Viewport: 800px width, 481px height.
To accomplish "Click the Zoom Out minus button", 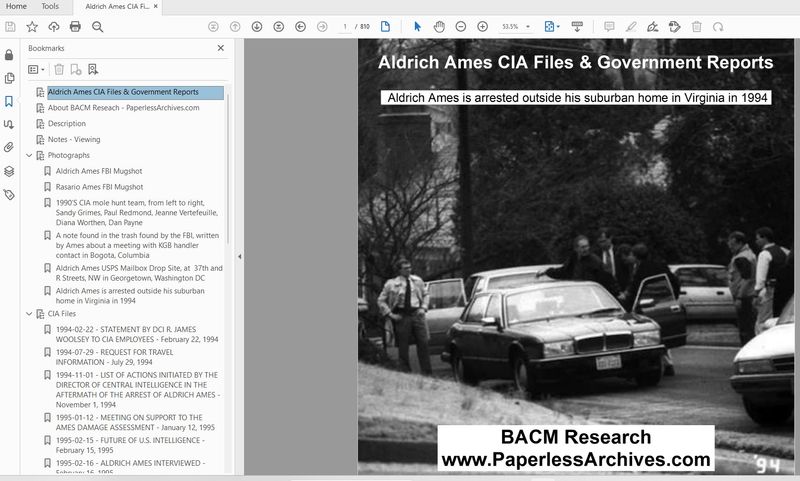I will click(461, 27).
